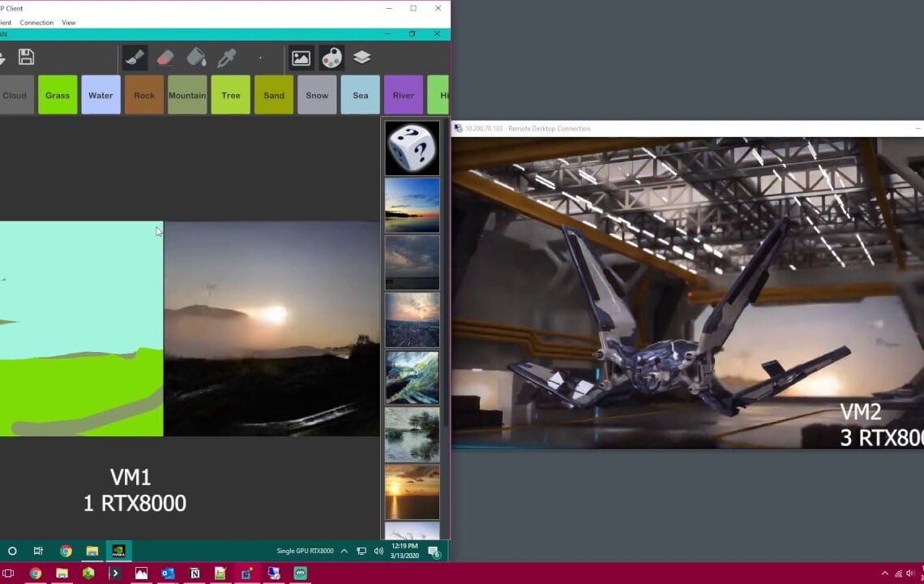Image resolution: width=924 pixels, height=584 pixels.
Task: Open the Layers panel
Action: (361, 57)
